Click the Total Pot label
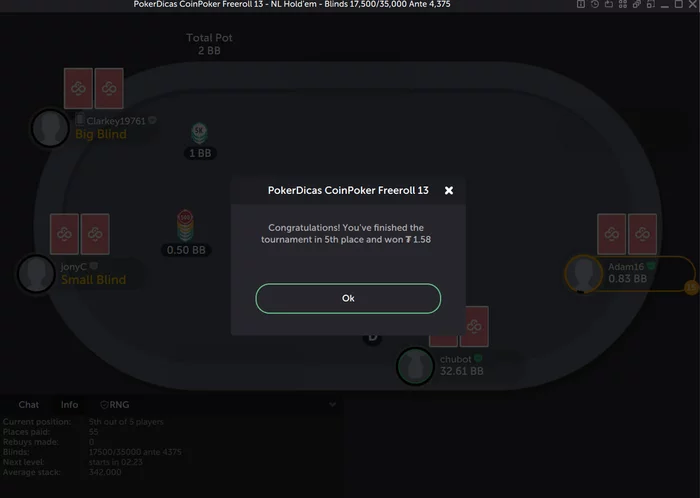This screenshot has width=700, height=498. click(209, 38)
